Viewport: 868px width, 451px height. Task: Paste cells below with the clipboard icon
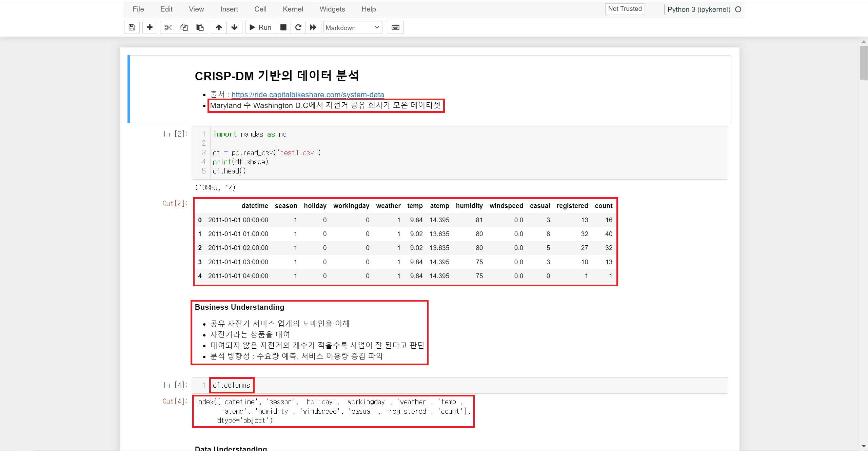click(x=200, y=27)
